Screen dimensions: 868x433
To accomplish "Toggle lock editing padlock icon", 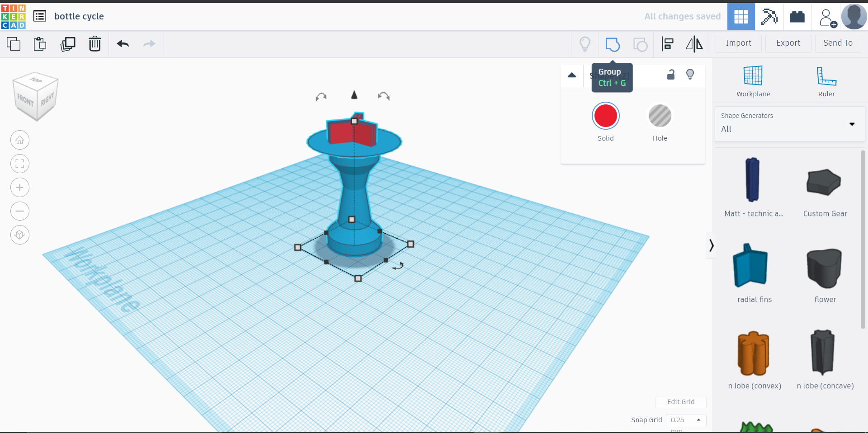I will (671, 75).
